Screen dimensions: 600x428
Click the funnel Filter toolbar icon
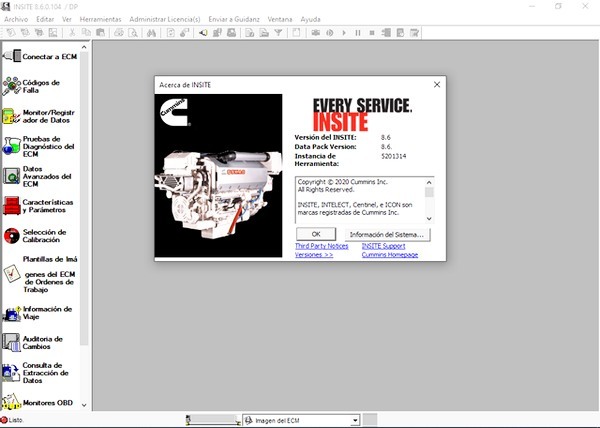[279, 33]
